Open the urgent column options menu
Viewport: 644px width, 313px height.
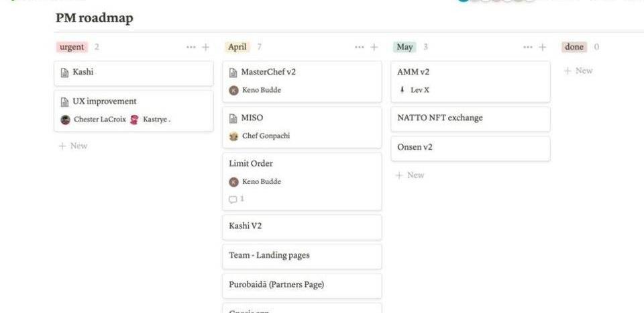[x=191, y=48]
